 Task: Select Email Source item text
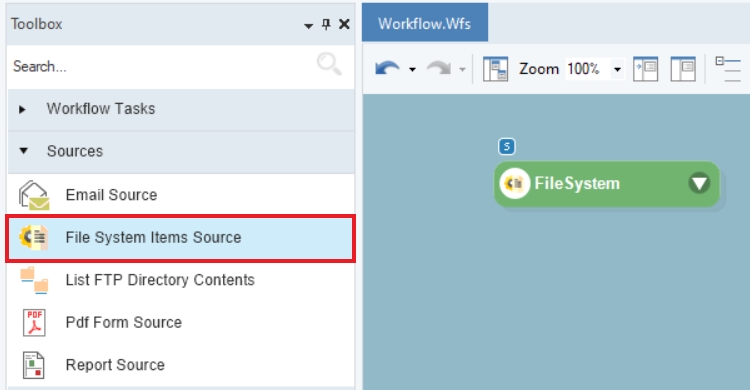tap(111, 195)
